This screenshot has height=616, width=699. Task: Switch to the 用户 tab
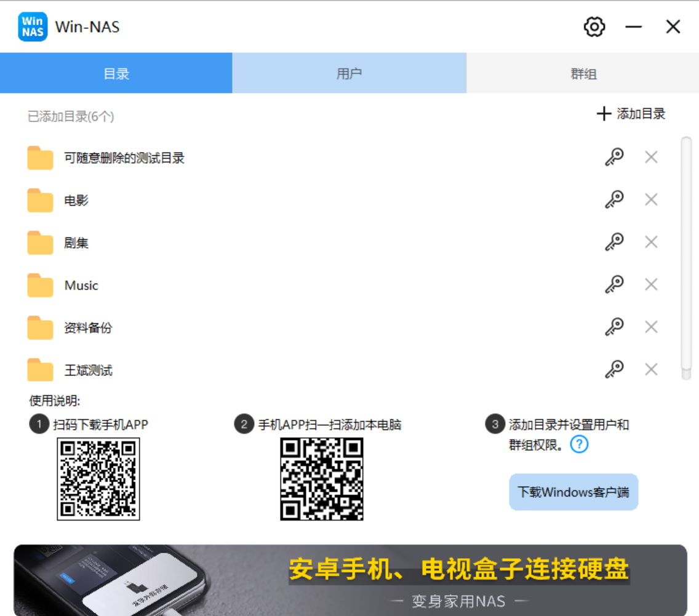coord(349,73)
